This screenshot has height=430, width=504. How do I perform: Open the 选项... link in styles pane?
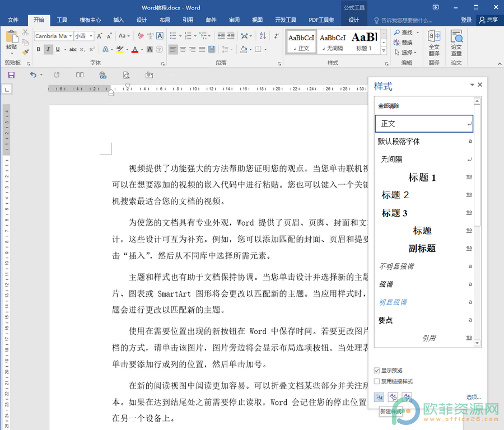[x=473, y=397]
